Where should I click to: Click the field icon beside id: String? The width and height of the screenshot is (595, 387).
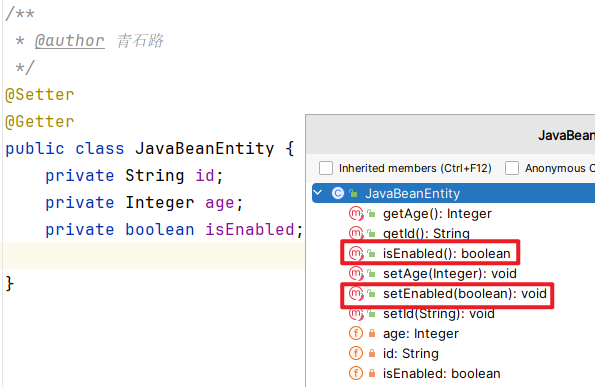(x=356, y=353)
